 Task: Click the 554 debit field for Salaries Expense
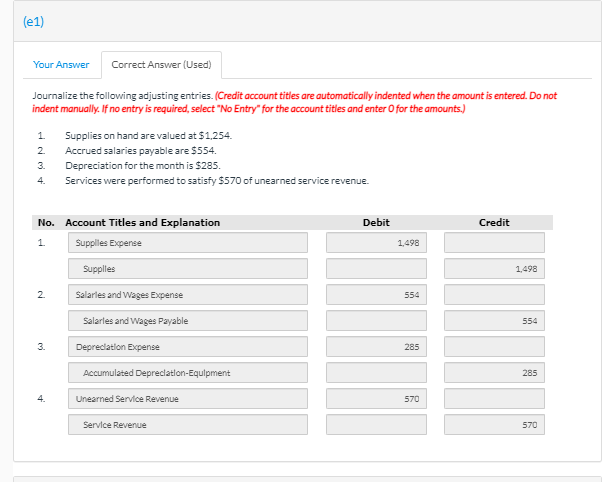pos(376,295)
